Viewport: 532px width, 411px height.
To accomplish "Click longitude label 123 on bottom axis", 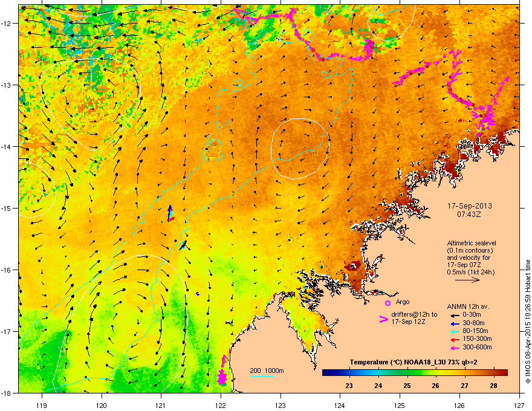I will point(281,396).
